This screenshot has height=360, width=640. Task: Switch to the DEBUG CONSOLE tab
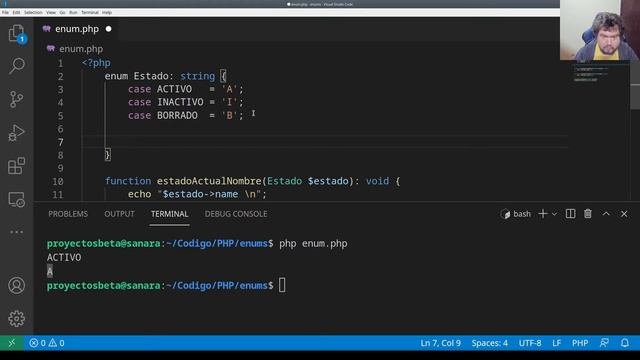coord(236,214)
